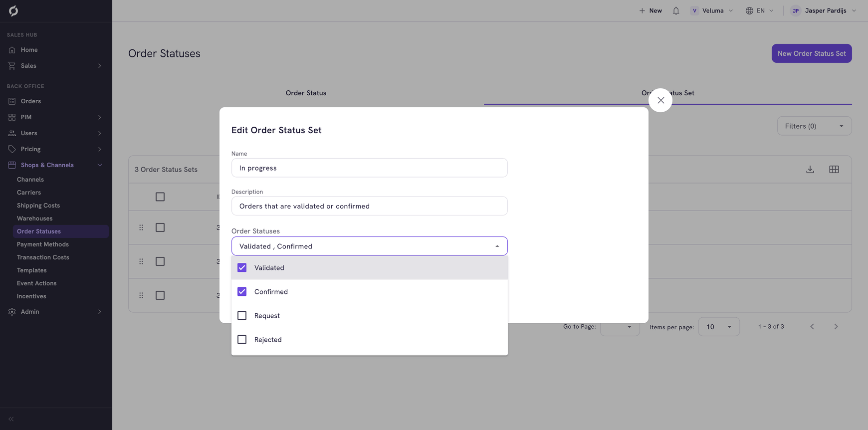Open Warehouses in the sidebar

[35, 218]
